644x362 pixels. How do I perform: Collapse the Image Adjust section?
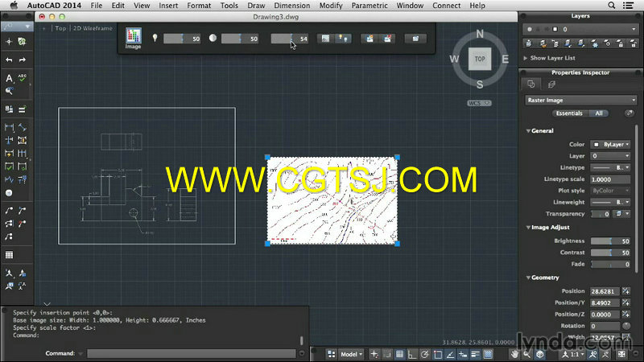528,228
